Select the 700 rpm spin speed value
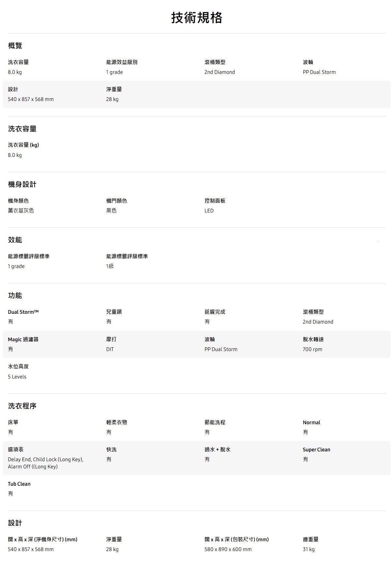This screenshot has width=392, height=572. pos(312,349)
